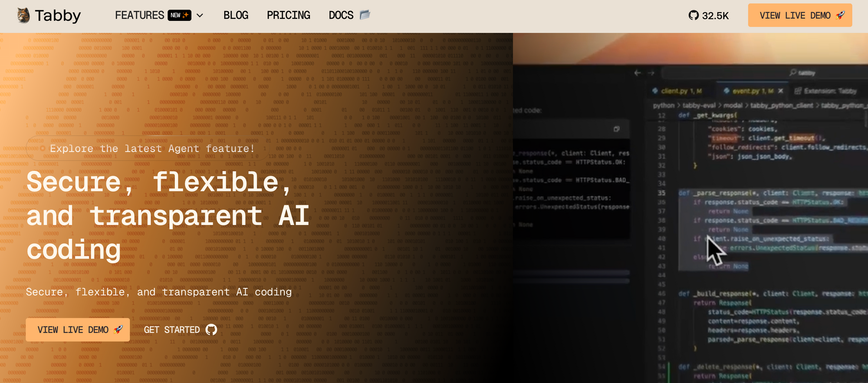Expand the FEATURES dropdown chevron
This screenshot has width=868, height=383.
pos(200,16)
